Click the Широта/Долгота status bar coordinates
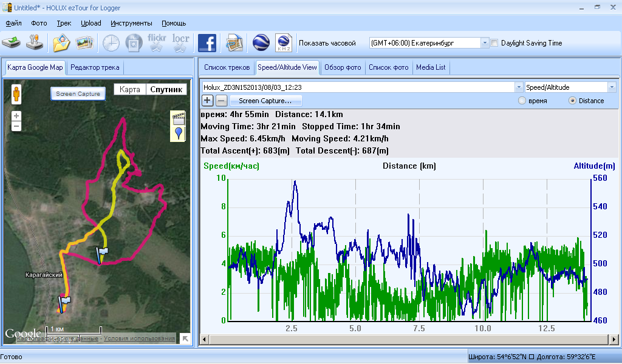Screen dimensions: 622x364 pos(532,357)
